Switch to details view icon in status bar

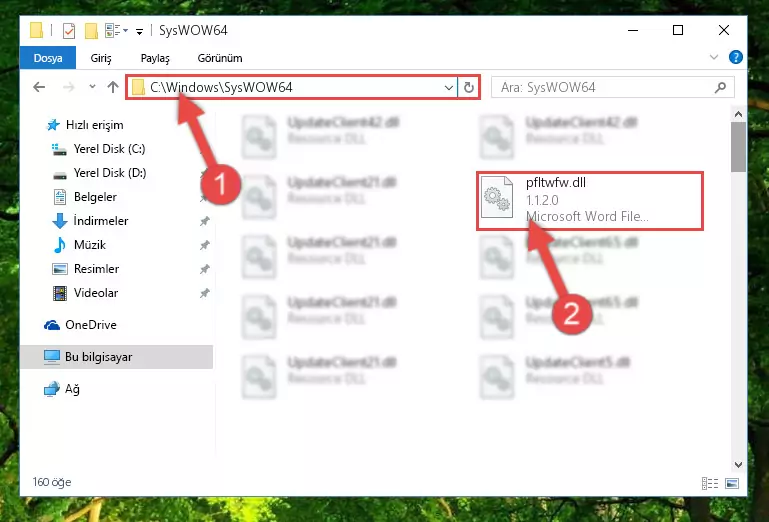710,483
